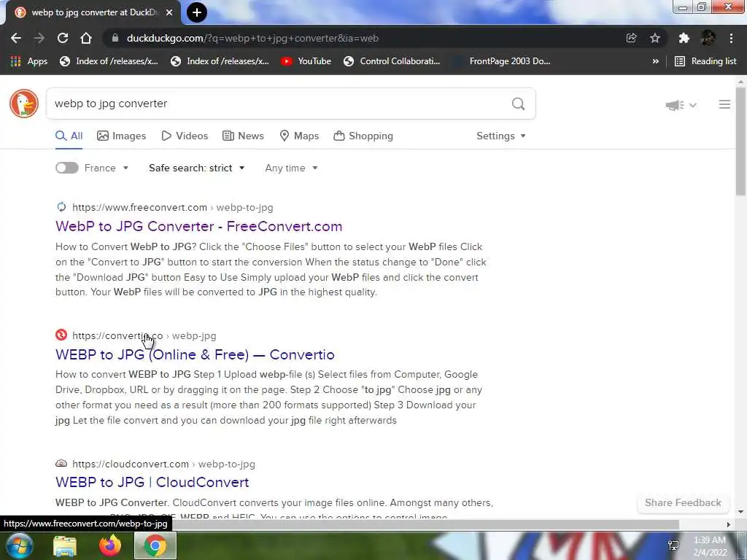Screen dimensions: 747x560
Task: Click the FreeConvert result favicon
Action: [61, 206]
